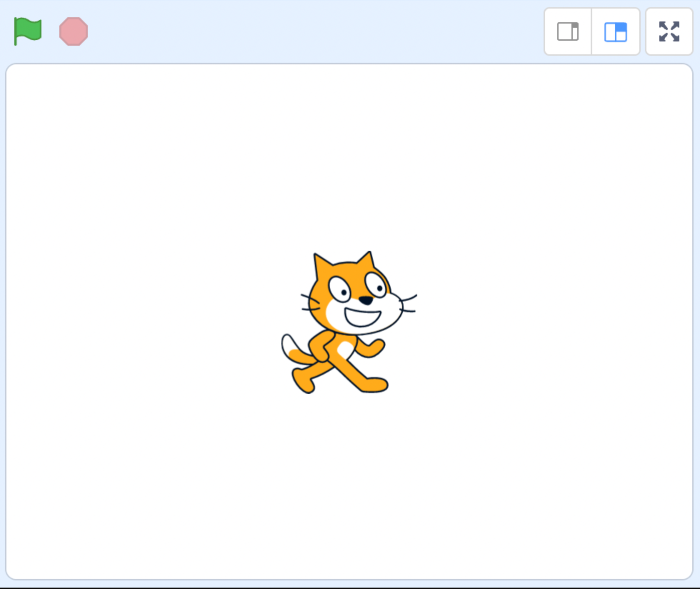Click the Scratch cat sprite on stage
The height and width of the screenshot is (589, 700).
[349, 322]
